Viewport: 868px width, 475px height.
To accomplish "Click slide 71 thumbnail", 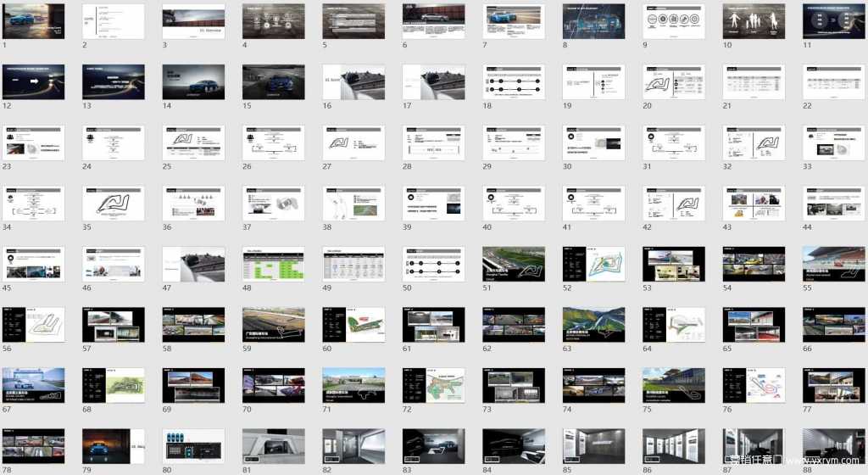I will pyautogui.click(x=353, y=386).
